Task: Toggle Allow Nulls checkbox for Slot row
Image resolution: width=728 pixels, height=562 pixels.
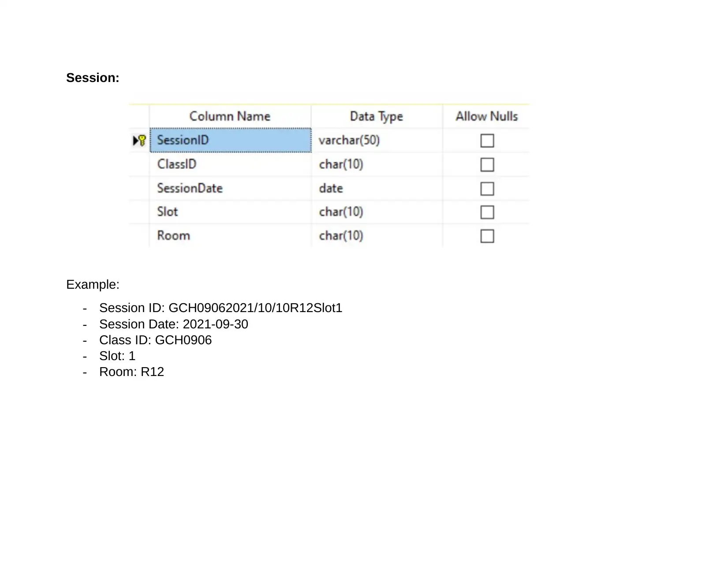Action: [x=487, y=212]
